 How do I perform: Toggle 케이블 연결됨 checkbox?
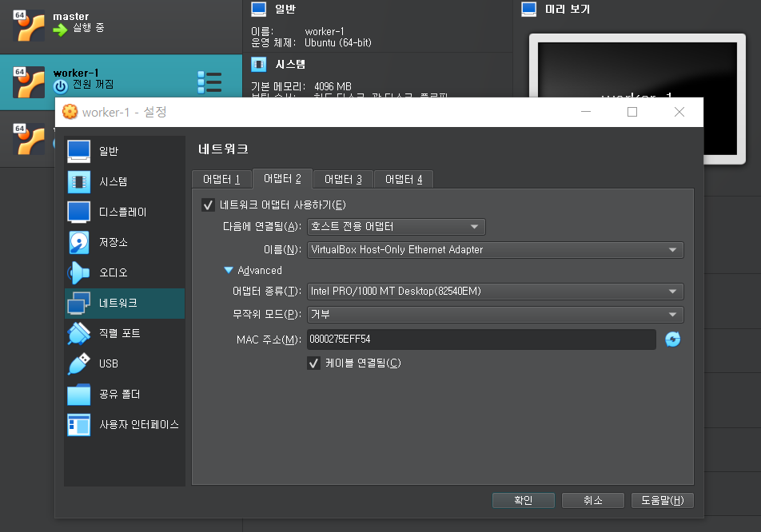[314, 363]
